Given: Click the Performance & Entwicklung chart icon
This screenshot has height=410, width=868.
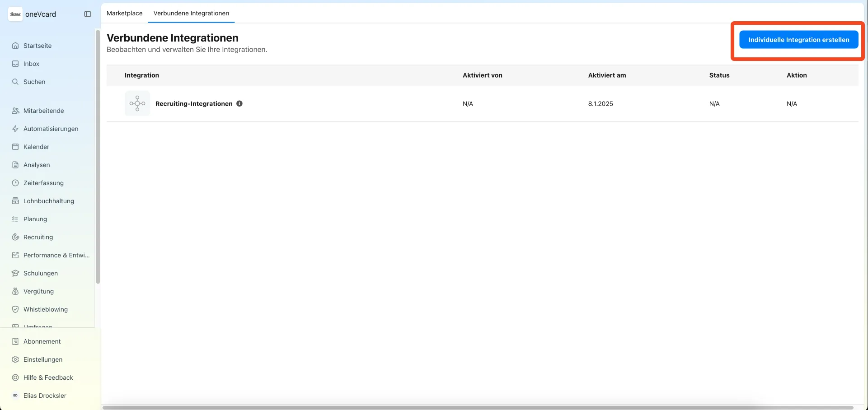Looking at the screenshot, I should pyautogui.click(x=15, y=255).
